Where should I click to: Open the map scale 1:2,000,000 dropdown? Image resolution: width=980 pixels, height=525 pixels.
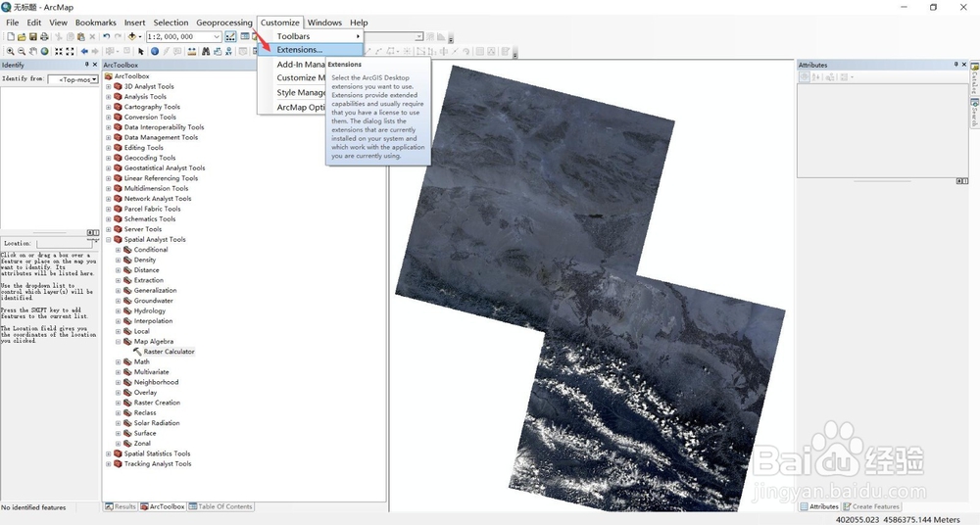[217, 37]
